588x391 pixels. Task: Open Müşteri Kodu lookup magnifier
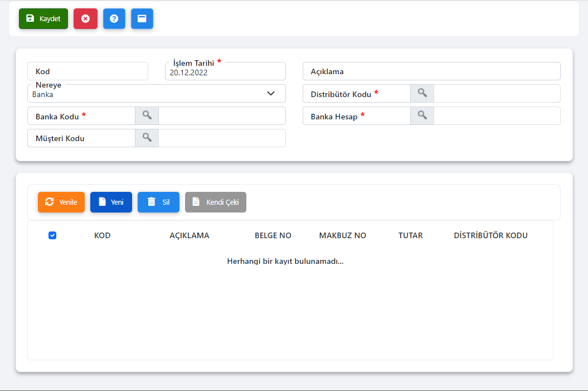pos(147,138)
